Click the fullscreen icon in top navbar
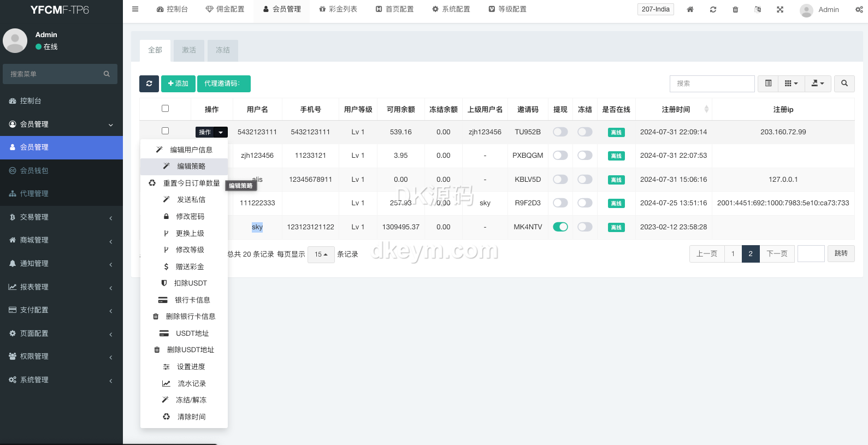The image size is (868, 445). click(780, 10)
